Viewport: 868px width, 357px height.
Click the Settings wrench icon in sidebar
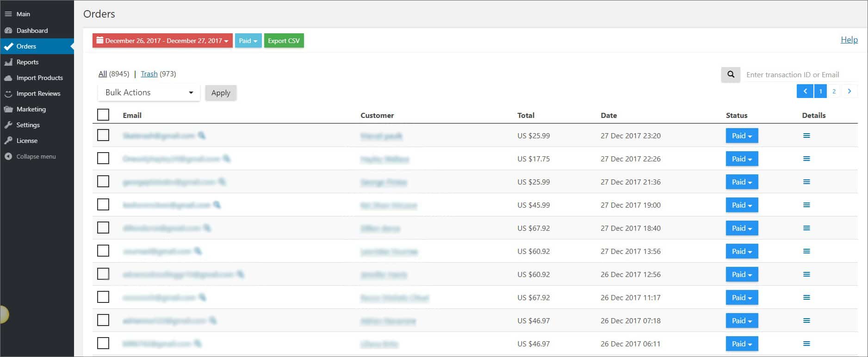(8, 125)
